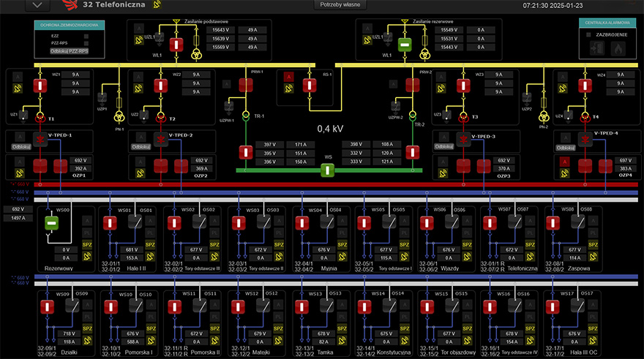The image size is (644, 359).
Task: Click the Odblokuj PZZ-RPS button
Action: point(69,51)
